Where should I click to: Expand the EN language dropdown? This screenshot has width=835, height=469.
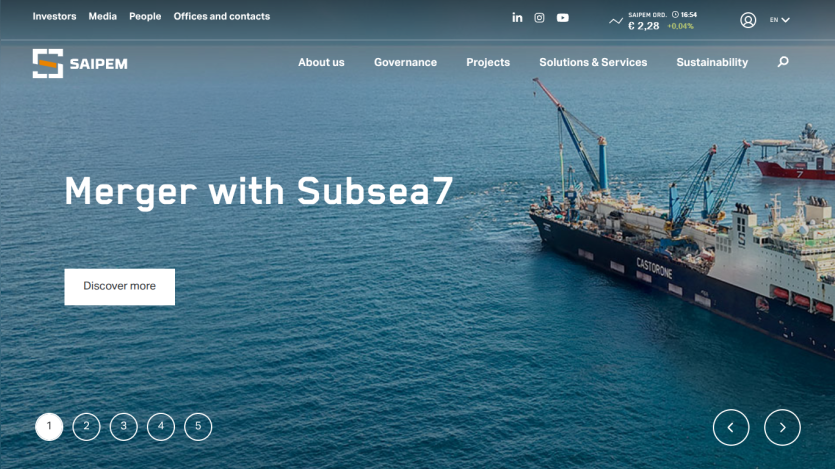779,20
